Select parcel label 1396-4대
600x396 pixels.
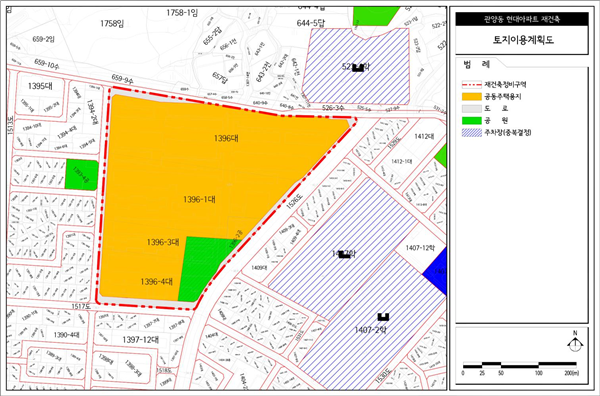[x=157, y=282]
